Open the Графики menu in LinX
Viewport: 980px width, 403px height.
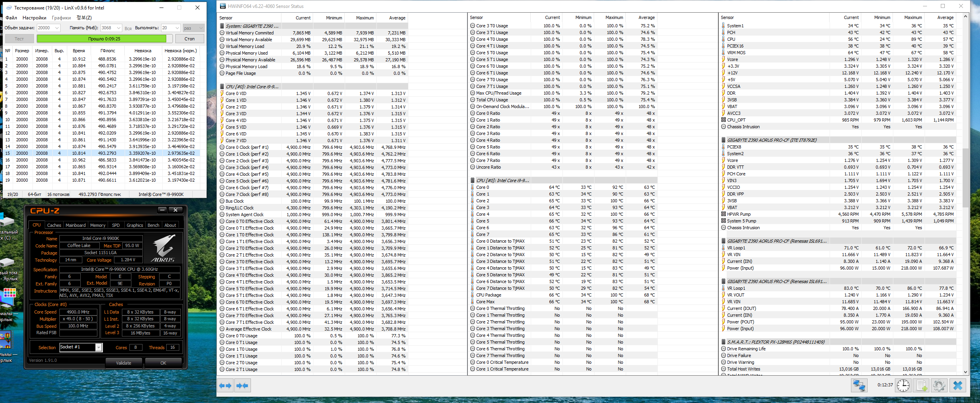[x=61, y=18]
